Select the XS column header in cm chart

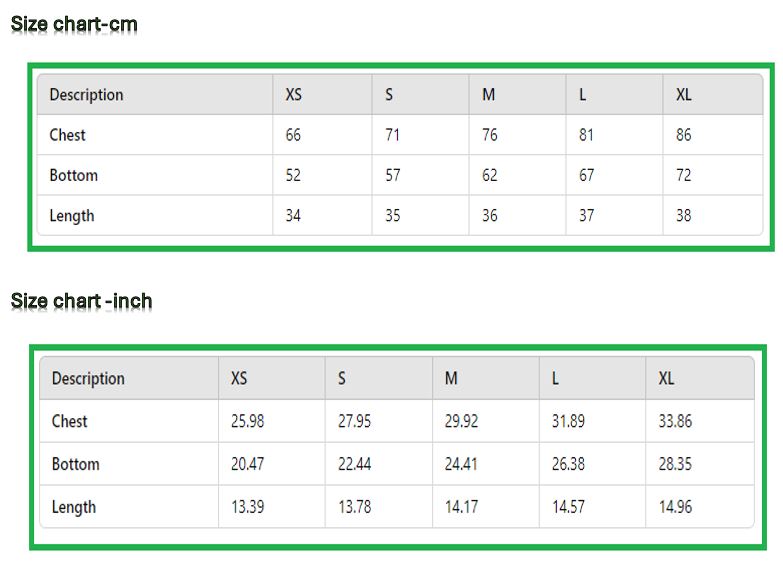(293, 95)
